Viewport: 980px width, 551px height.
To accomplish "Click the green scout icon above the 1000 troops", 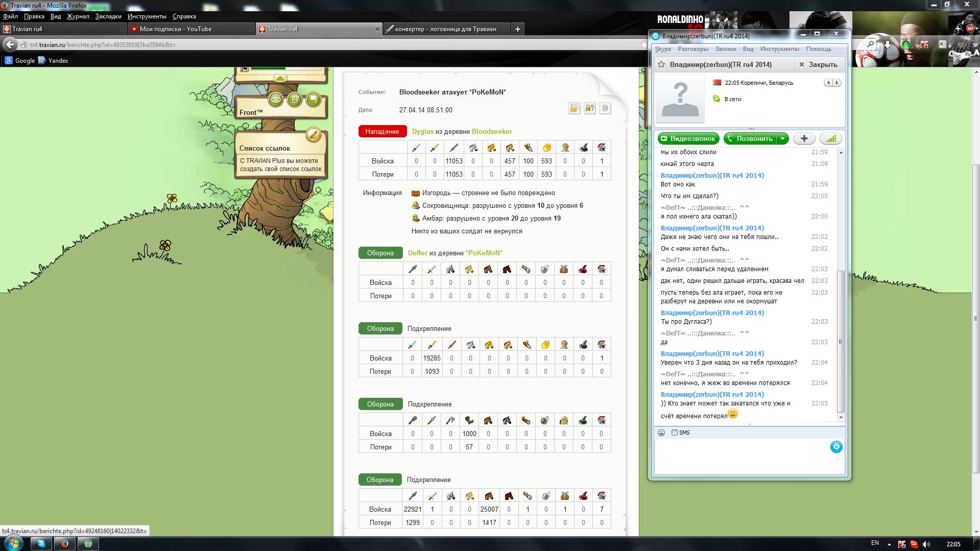I will [469, 420].
